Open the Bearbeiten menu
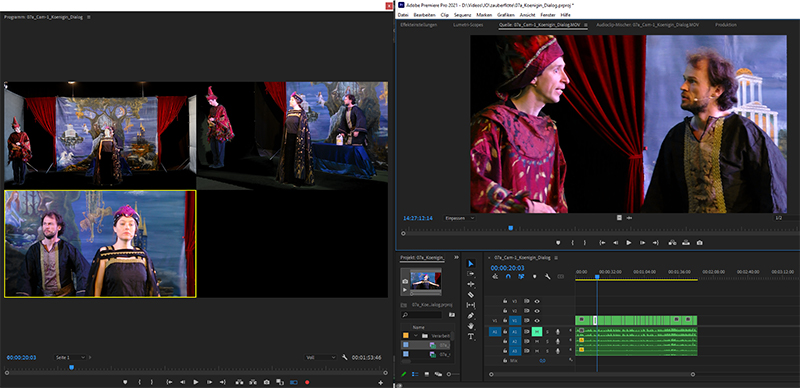The height and width of the screenshot is (388, 800). [x=424, y=15]
